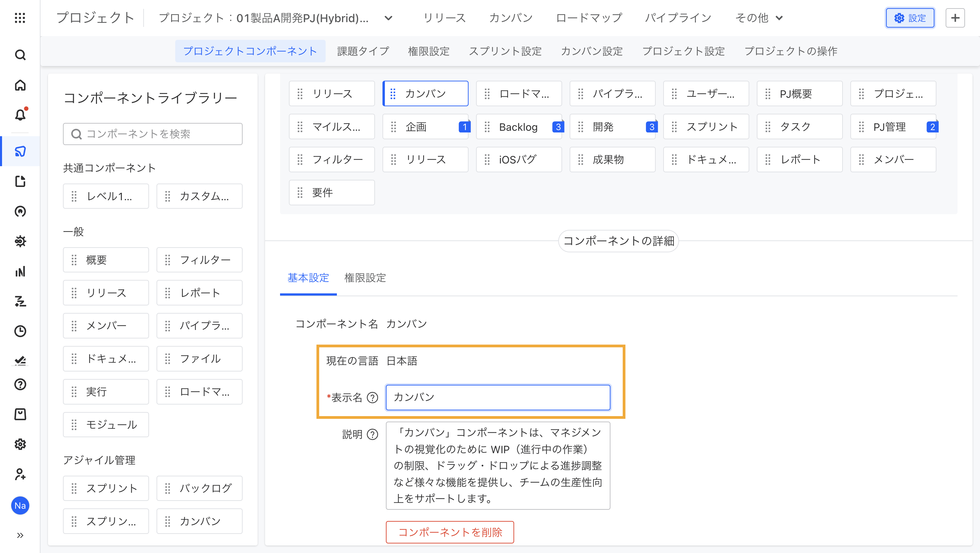Click the コンポーネントを削除 button

tap(450, 532)
